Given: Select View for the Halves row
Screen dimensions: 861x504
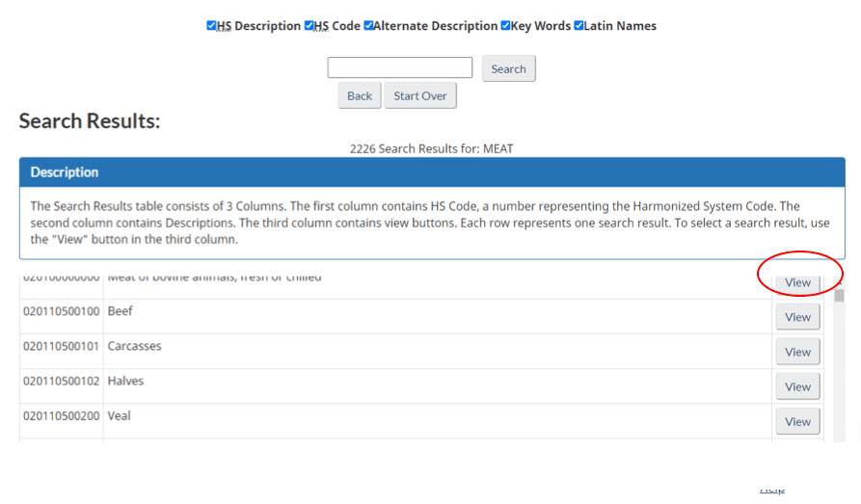Looking at the screenshot, I should click(797, 386).
